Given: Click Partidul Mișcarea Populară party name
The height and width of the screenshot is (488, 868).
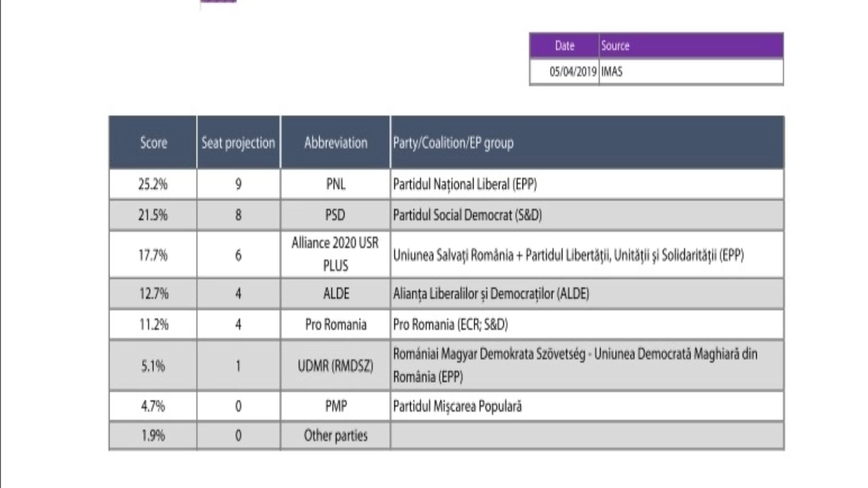Looking at the screenshot, I should 457,406.
